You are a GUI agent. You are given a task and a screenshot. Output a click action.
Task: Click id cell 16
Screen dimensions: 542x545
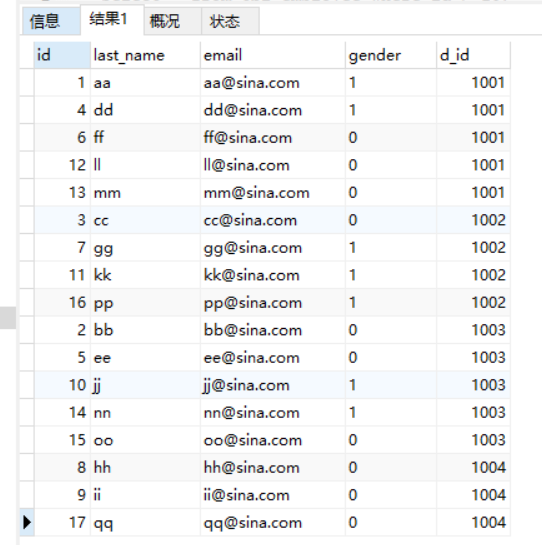62,302
